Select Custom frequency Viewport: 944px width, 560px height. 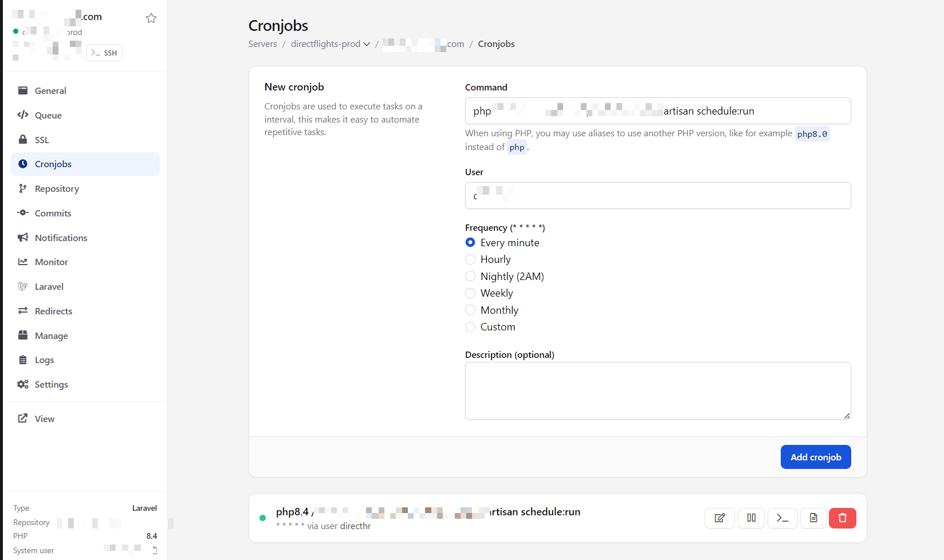[x=470, y=327]
